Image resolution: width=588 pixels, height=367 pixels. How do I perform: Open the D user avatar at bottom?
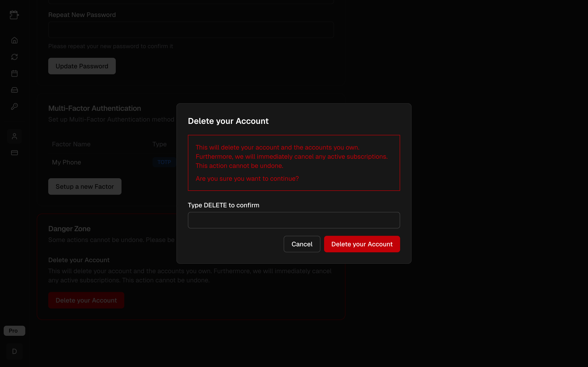pyautogui.click(x=14, y=351)
